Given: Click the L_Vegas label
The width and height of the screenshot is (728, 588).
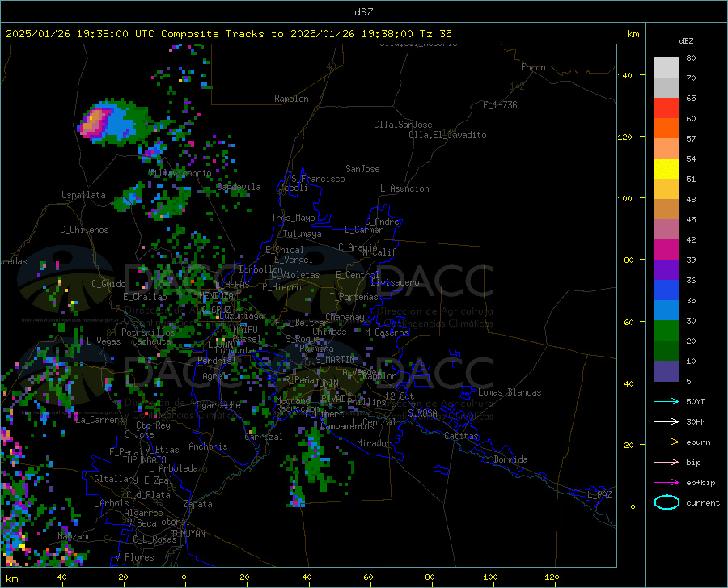Looking at the screenshot, I should (x=104, y=341).
